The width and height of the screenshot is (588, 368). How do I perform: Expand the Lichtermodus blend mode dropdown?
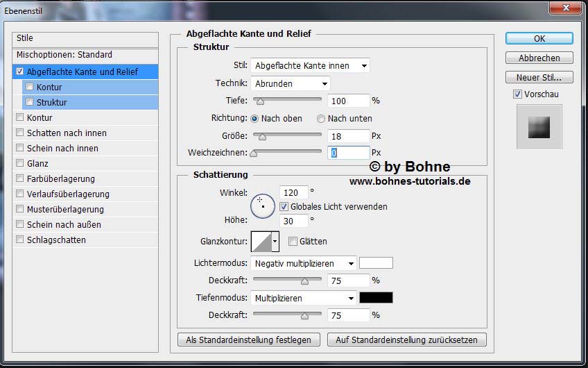point(304,263)
